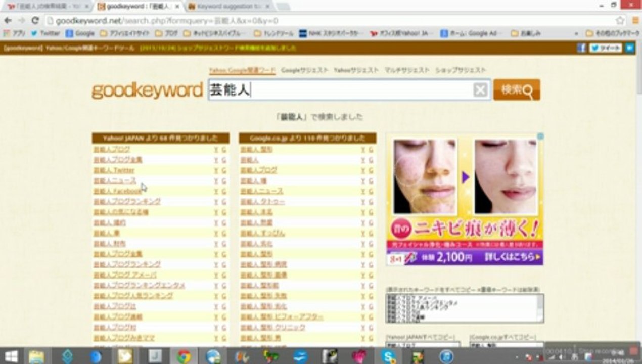This screenshot has height=364, width=642.
Task: Click Y icon in 芸能人 Facebook row
Action: (x=216, y=191)
